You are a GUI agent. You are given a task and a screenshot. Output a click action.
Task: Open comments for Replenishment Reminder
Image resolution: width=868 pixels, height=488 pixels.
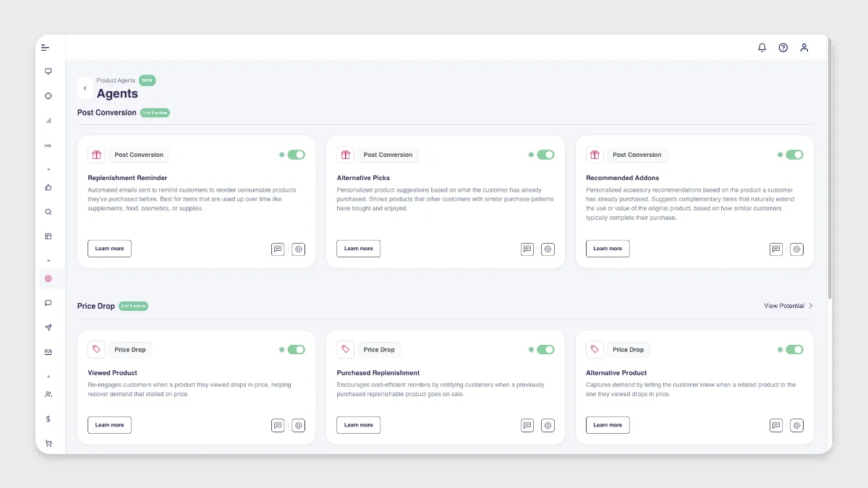[x=278, y=249]
